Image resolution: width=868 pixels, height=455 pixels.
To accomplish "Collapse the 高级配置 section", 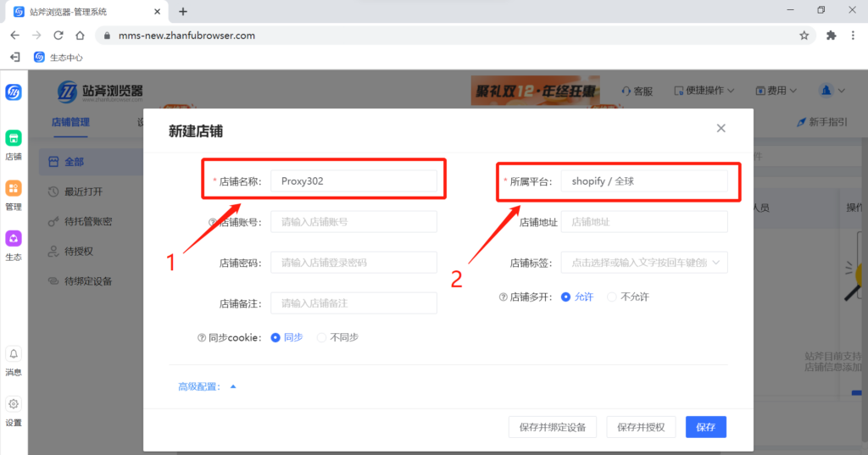I will pos(207,386).
